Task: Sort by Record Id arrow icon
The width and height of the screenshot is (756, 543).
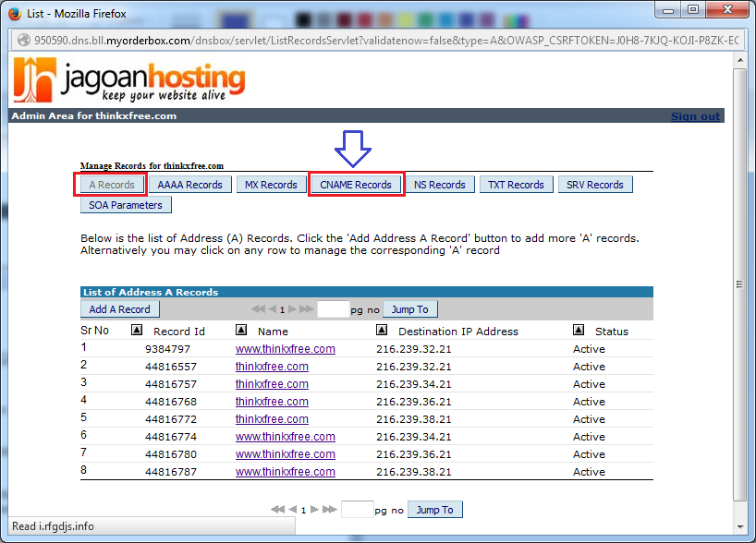Action: click(137, 330)
